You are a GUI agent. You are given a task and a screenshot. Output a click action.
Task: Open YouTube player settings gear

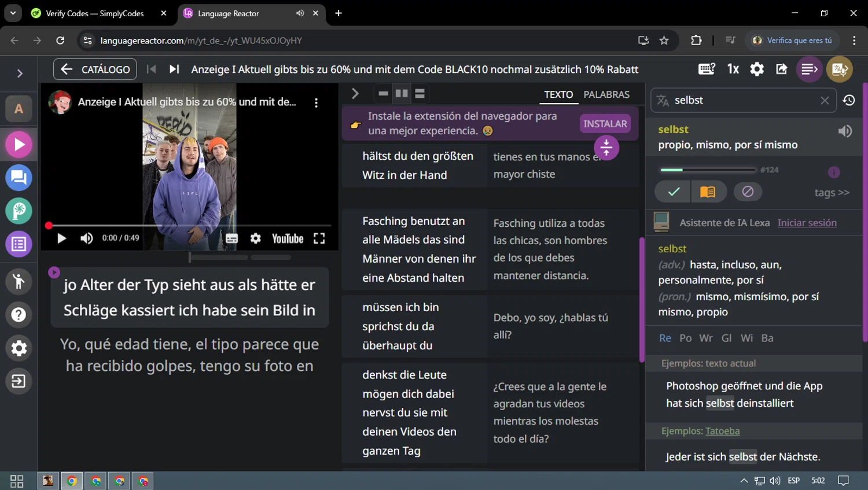(x=255, y=238)
